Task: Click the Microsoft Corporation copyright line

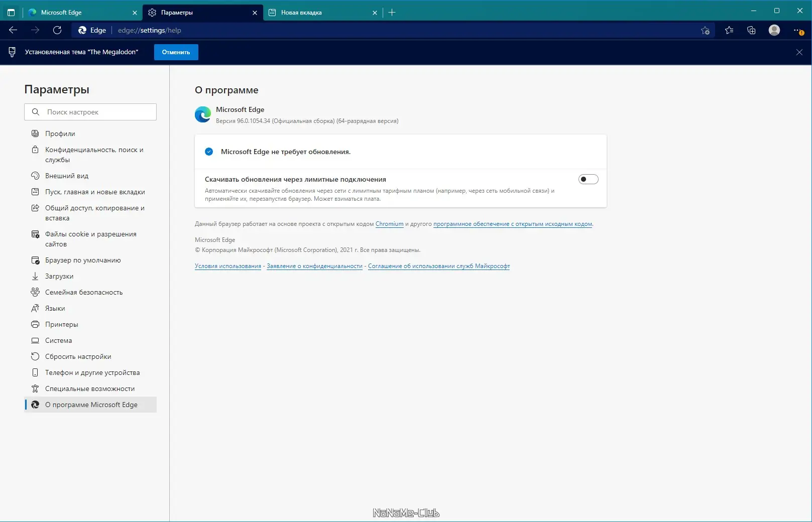Action: [308, 250]
